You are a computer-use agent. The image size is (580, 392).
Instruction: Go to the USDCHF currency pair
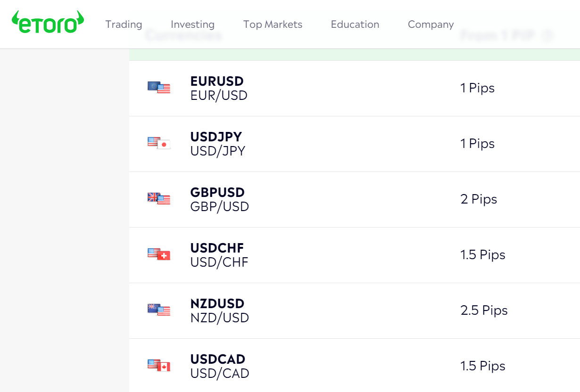[x=217, y=248]
